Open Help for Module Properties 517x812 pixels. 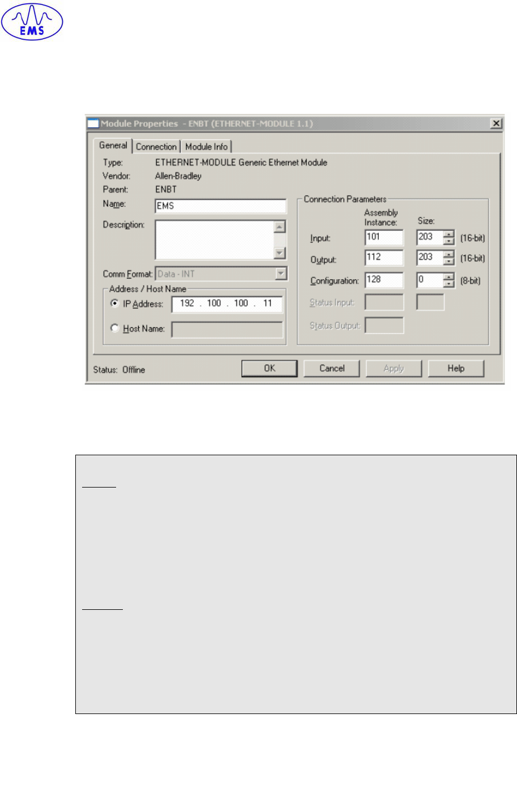point(456,368)
